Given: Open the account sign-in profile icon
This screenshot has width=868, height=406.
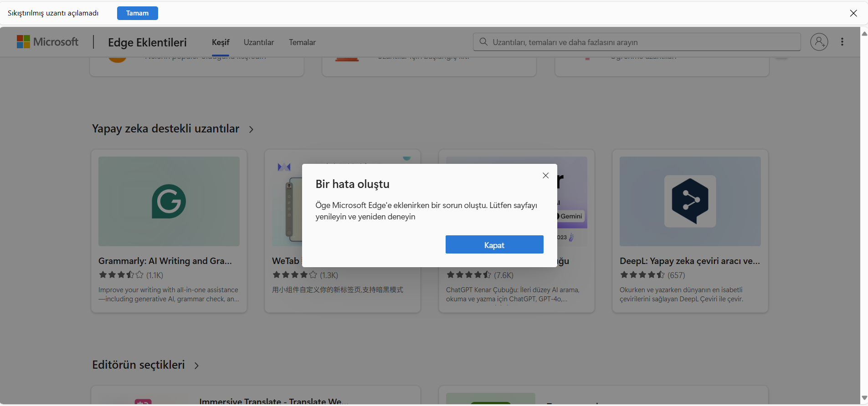Looking at the screenshot, I should point(819,42).
